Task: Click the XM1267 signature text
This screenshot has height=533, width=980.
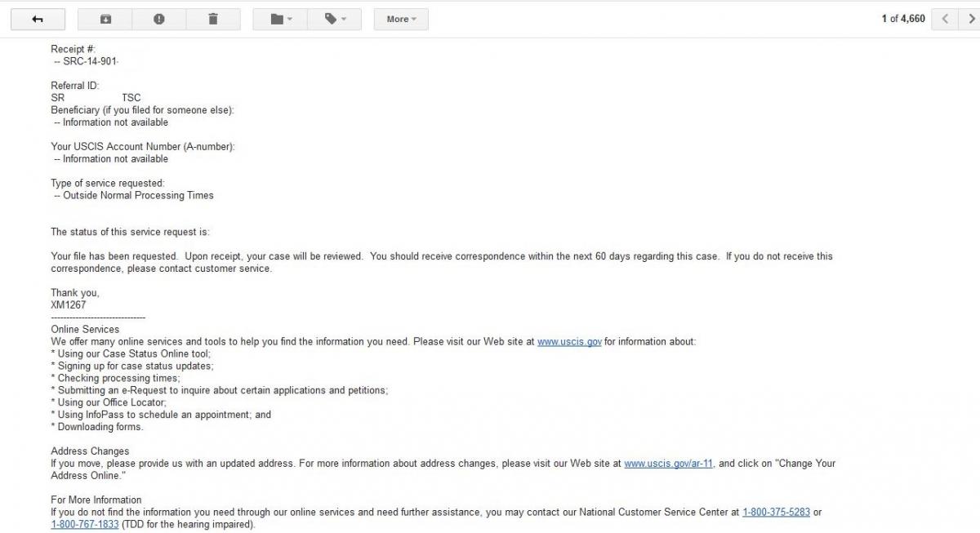Action: click(69, 305)
